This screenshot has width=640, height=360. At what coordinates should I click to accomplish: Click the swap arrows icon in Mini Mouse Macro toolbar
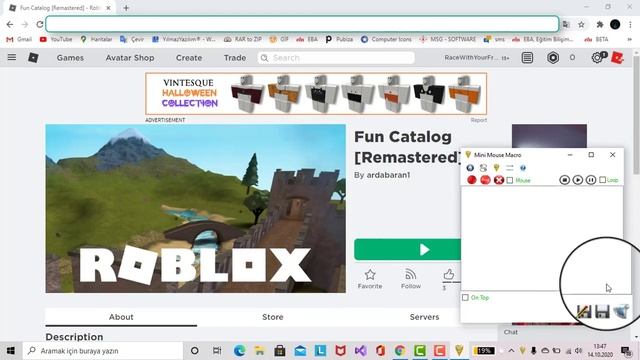(x=509, y=168)
